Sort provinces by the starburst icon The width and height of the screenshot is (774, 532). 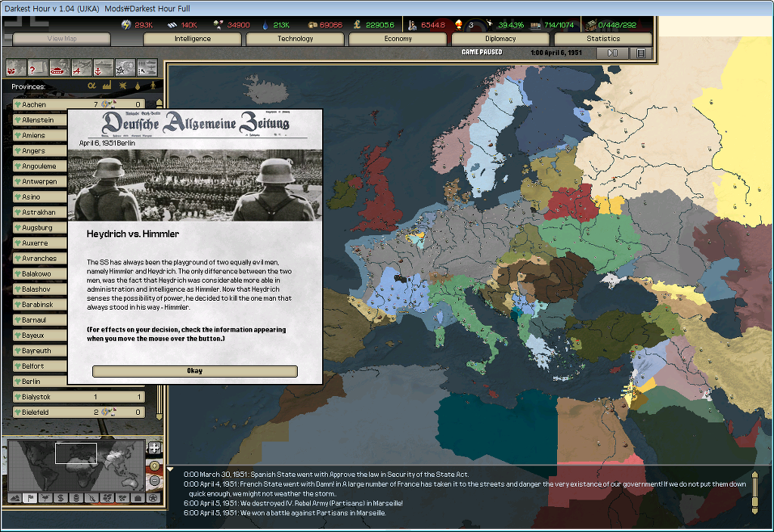click(122, 86)
